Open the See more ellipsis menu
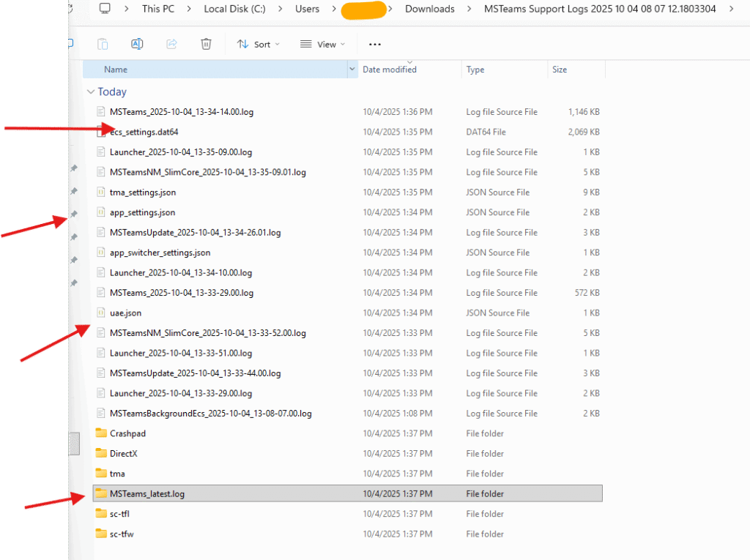This screenshot has width=750, height=560. [x=375, y=45]
